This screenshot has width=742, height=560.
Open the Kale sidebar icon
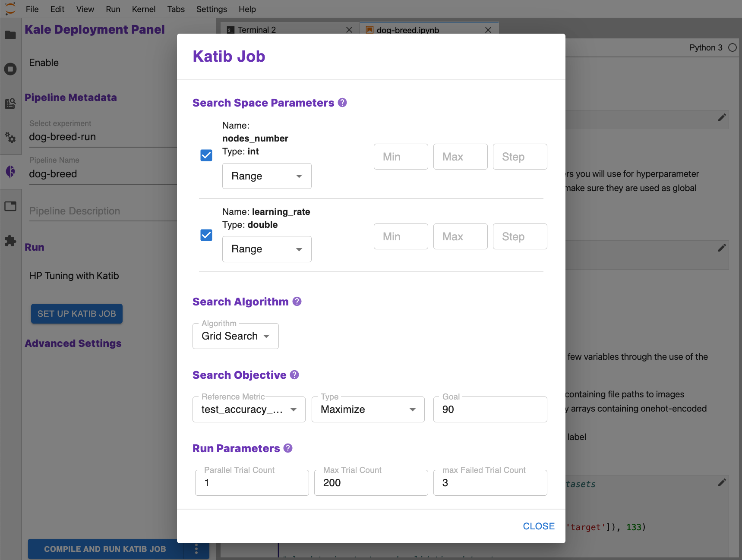coord(10,172)
